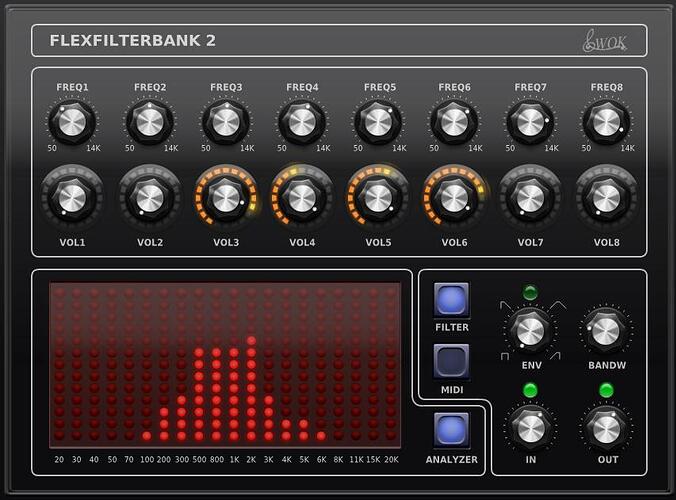The height and width of the screenshot is (500, 676).
Task: Click the arched envelope shape icon right of ENV LED
Action: point(558,305)
